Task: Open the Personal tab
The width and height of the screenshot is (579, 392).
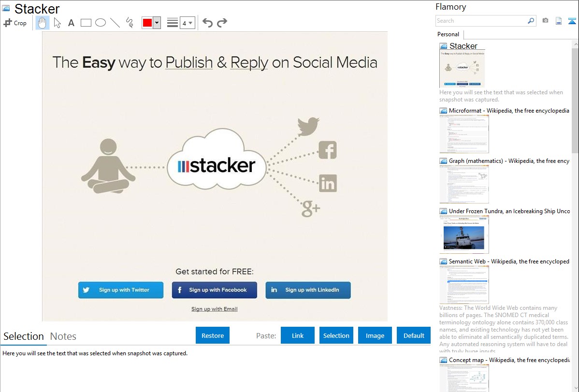Action: click(448, 34)
